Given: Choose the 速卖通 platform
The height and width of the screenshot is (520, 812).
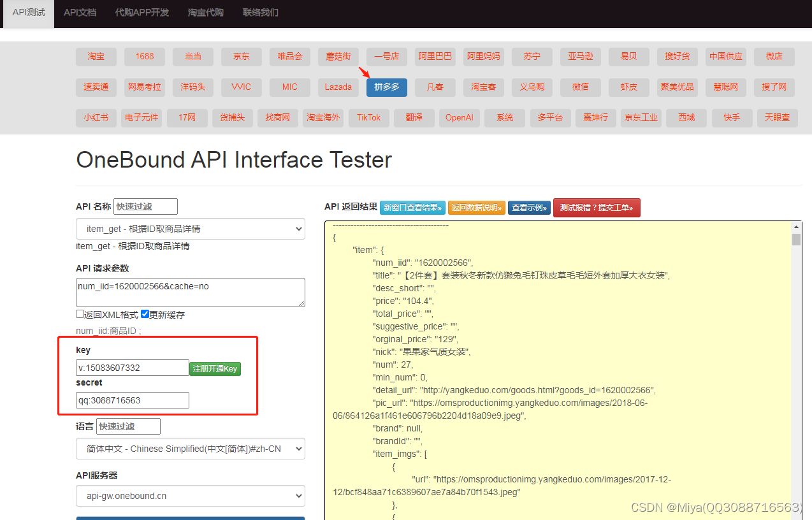Looking at the screenshot, I should click(96, 87).
